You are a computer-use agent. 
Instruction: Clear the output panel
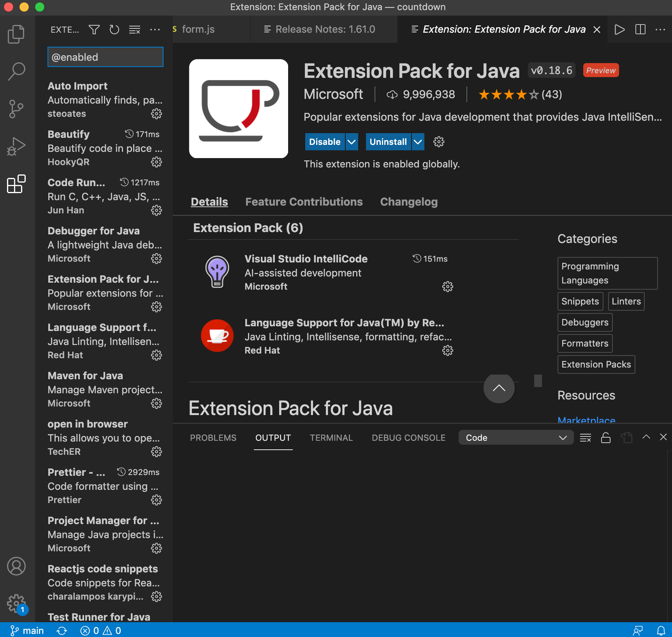tap(586, 438)
